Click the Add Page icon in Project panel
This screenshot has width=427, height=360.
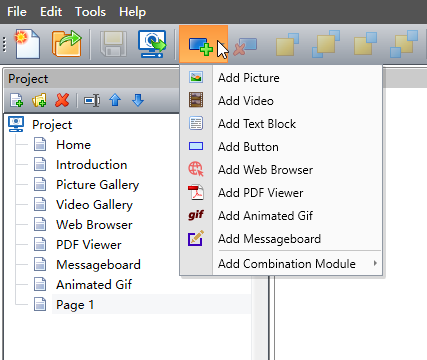pyautogui.click(x=16, y=100)
